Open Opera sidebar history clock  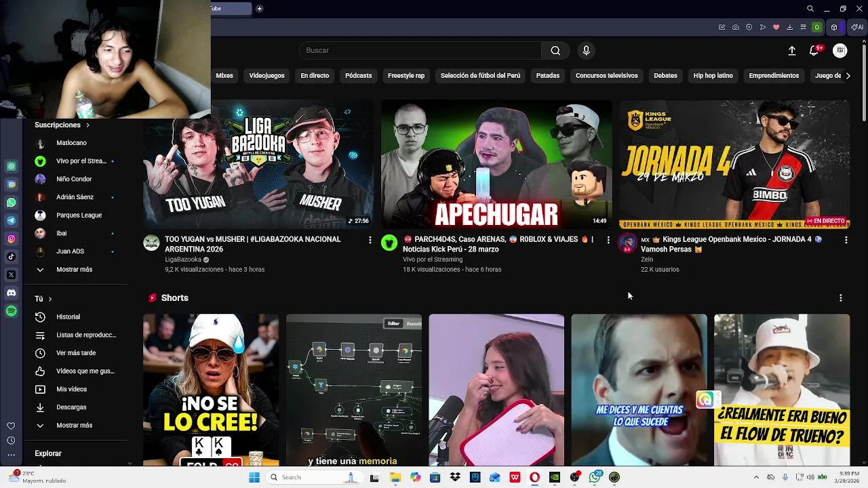coord(11,441)
